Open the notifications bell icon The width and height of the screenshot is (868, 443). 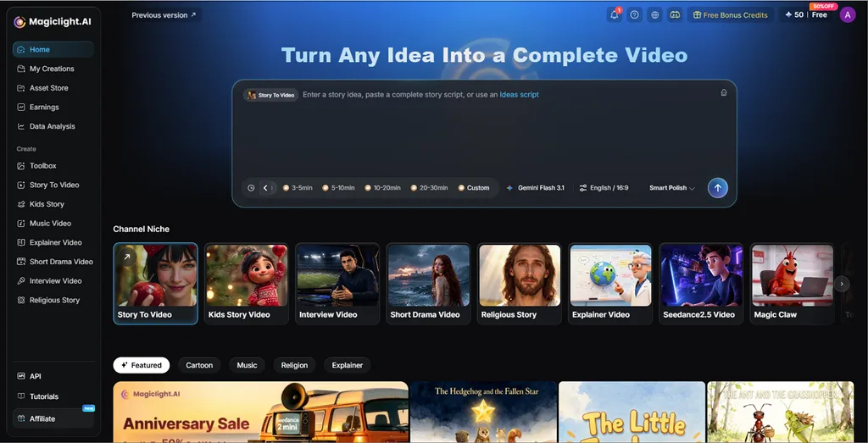[615, 15]
